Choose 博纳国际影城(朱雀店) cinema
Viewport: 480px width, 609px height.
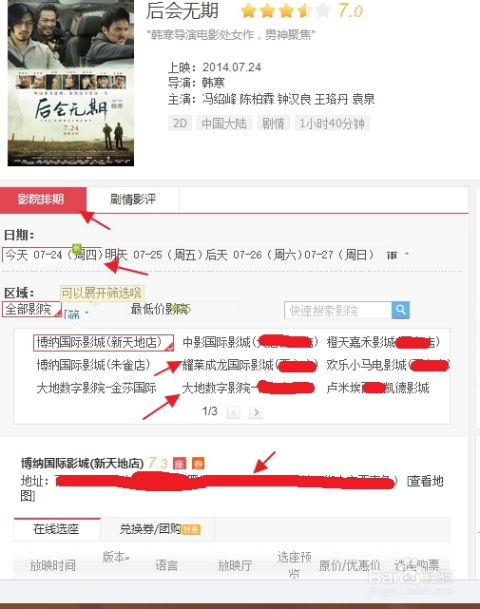[93, 365]
